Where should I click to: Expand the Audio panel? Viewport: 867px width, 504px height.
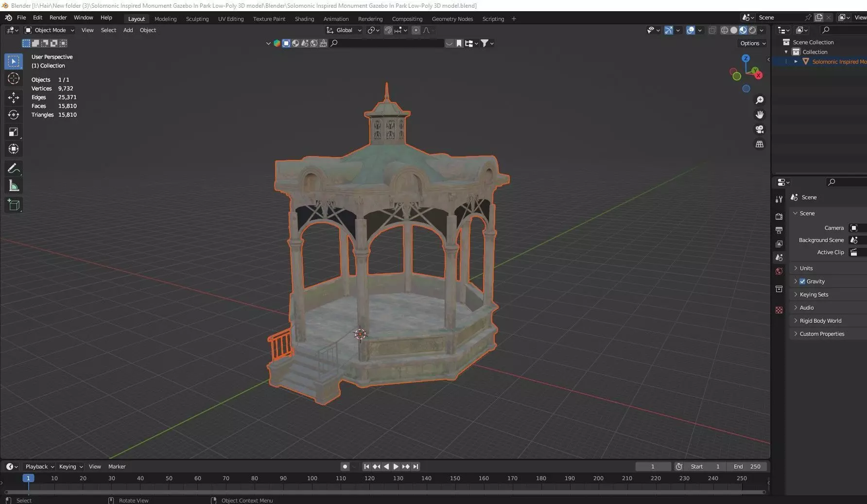(829, 308)
